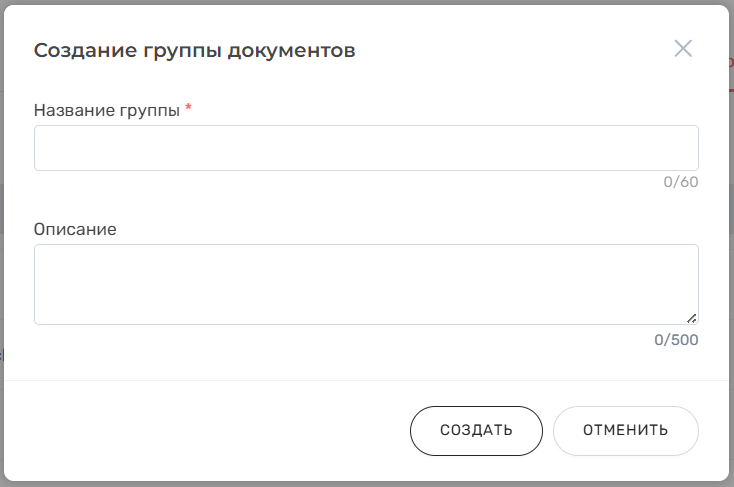734x487 pixels.
Task: Click the "Создание группы документов" dialog title
Action: click(194, 50)
